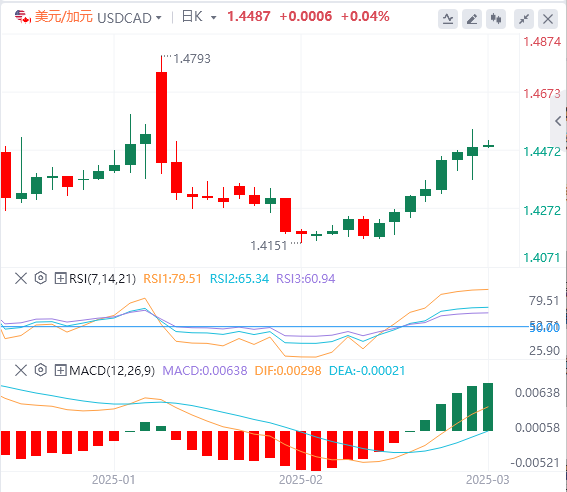Select the drawing pencil tool
Viewport: 567px width, 492px height.
click(x=472, y=19)
